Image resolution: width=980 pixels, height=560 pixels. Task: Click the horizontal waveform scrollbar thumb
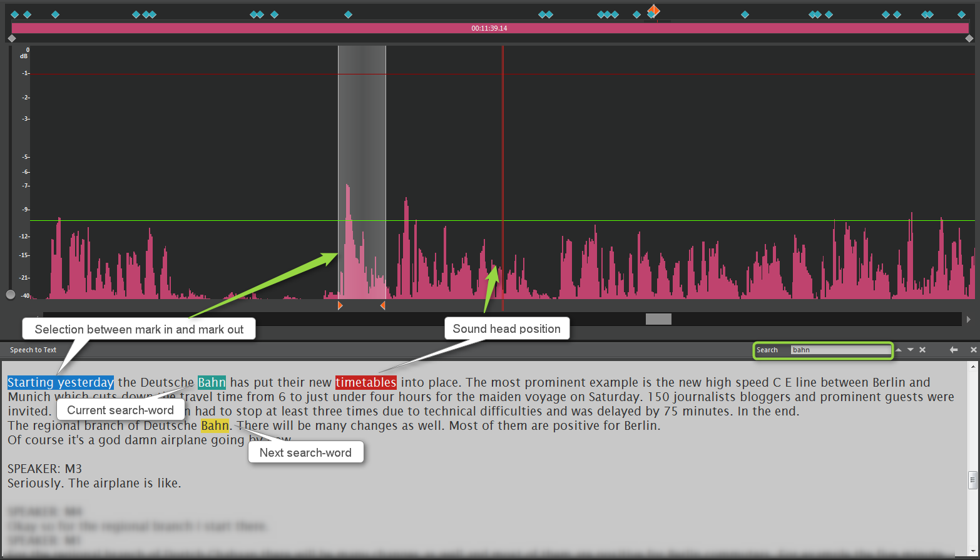[x=658, y=319]
